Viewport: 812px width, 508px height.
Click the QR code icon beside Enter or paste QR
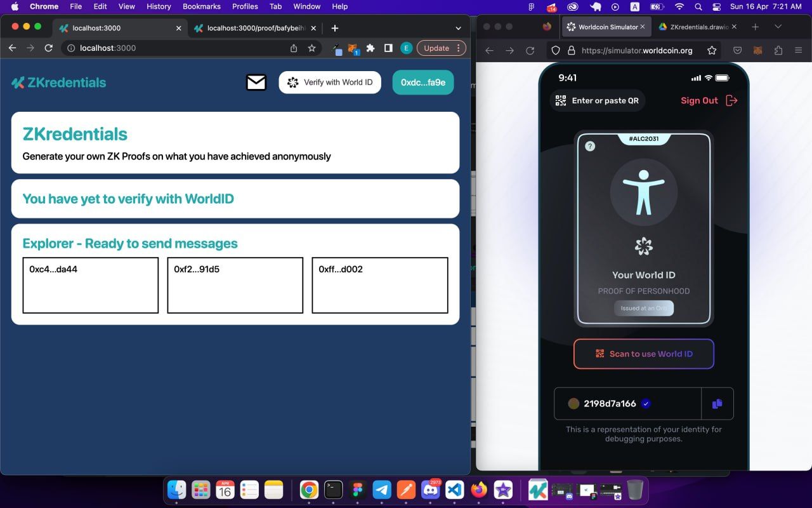point(560,100)
